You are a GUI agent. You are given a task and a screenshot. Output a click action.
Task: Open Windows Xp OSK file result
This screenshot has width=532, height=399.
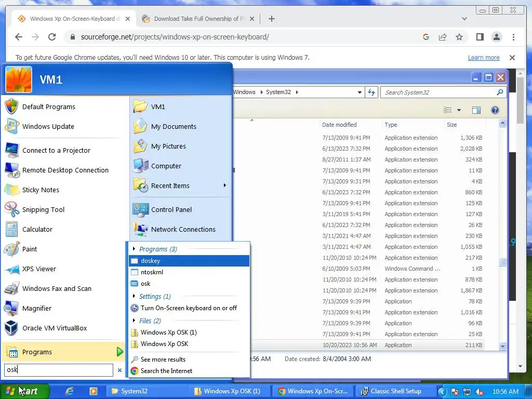[189, 344]
